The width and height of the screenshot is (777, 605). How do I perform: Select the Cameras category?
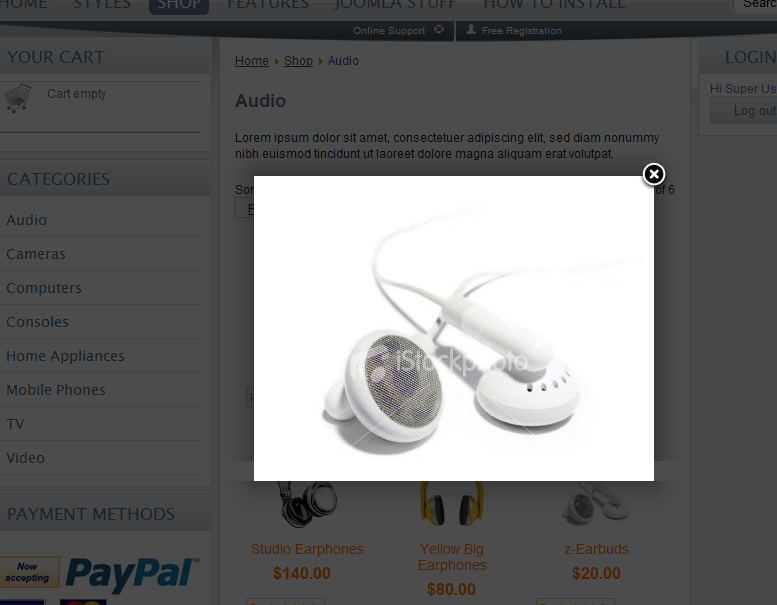point(36,254)
